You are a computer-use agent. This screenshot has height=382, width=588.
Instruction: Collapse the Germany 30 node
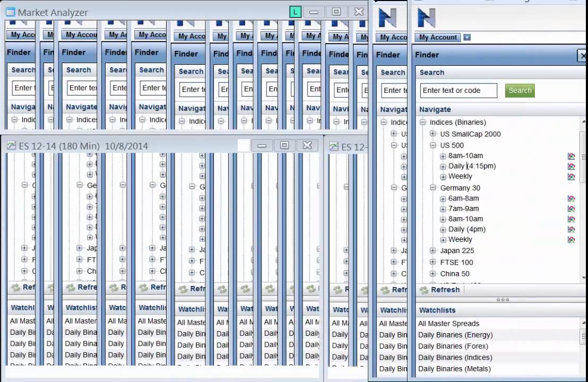point(433,187)
